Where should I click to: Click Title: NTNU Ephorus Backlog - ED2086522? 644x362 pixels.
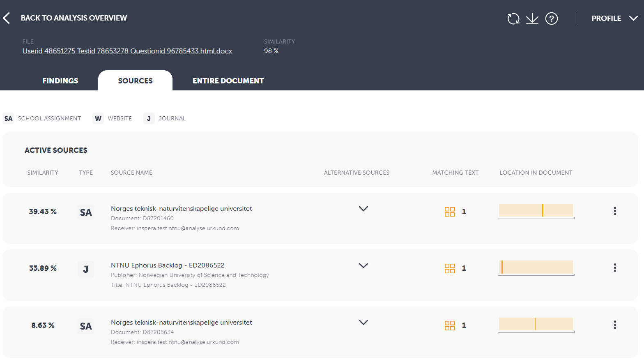click(x=168, y=285)
